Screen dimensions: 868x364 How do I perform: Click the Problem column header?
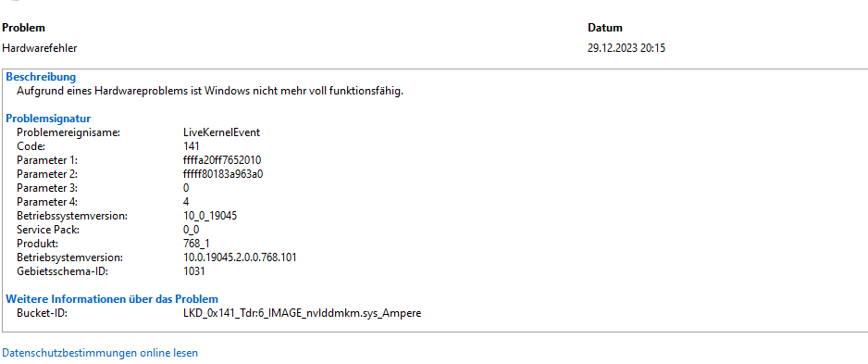pyautogui.click(x=24, y=28)
